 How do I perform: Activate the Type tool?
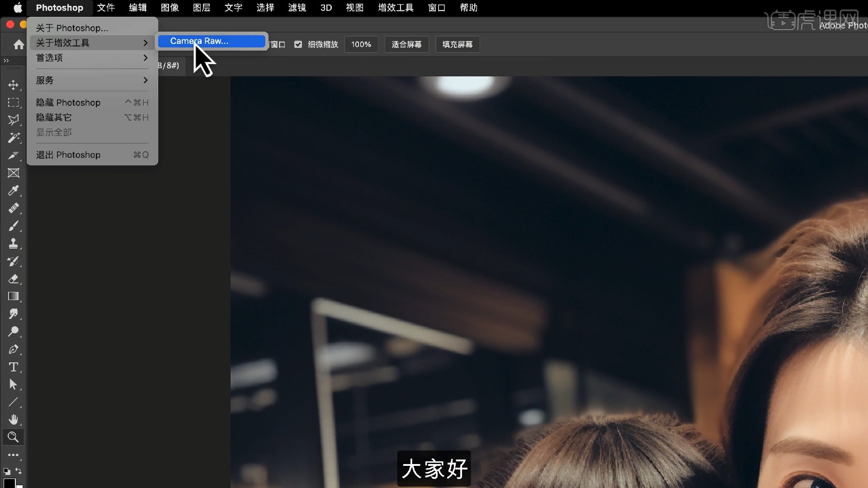click(14, 367)
